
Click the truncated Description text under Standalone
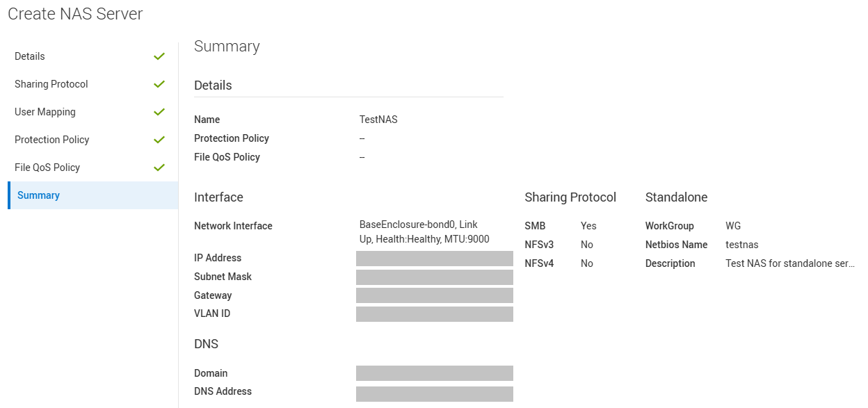pyautogui.click(x=790, y=263)
